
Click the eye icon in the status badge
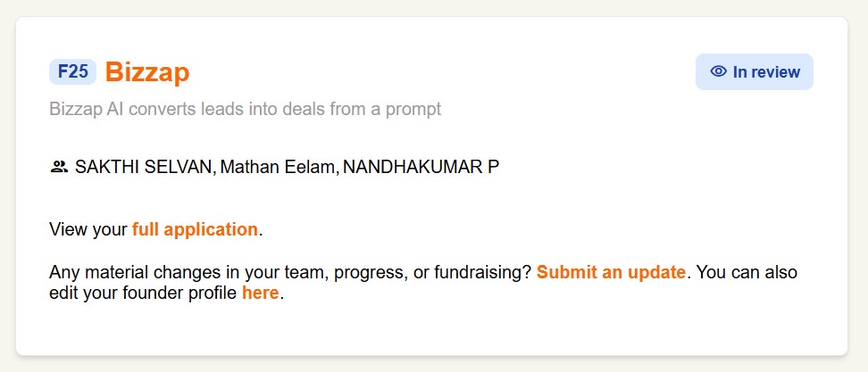(718, 72)
